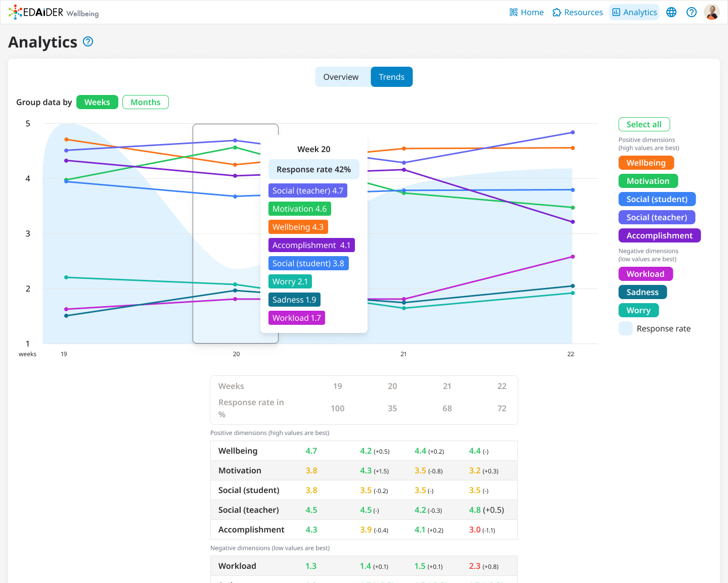
Task: Click week 21 on the chart axis
Action: 403,354
